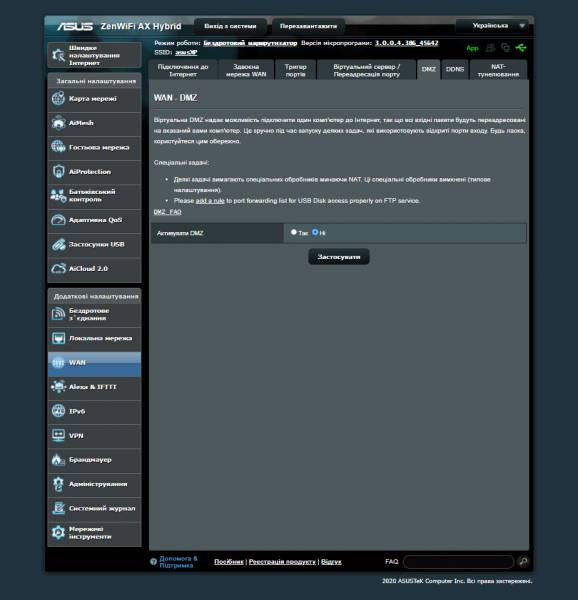Click the Reboot (Перезавантажити) button
This screenshot has width=578, height=600.
308,26
